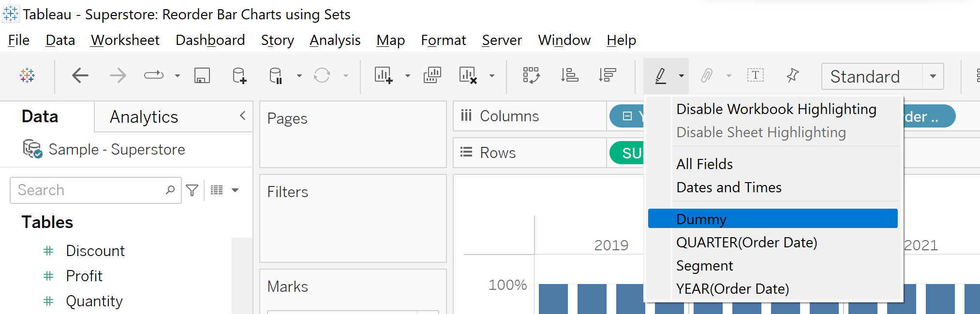980x314 pixels.
Task: Select the Quantity measure field
Action: point(94,301)
